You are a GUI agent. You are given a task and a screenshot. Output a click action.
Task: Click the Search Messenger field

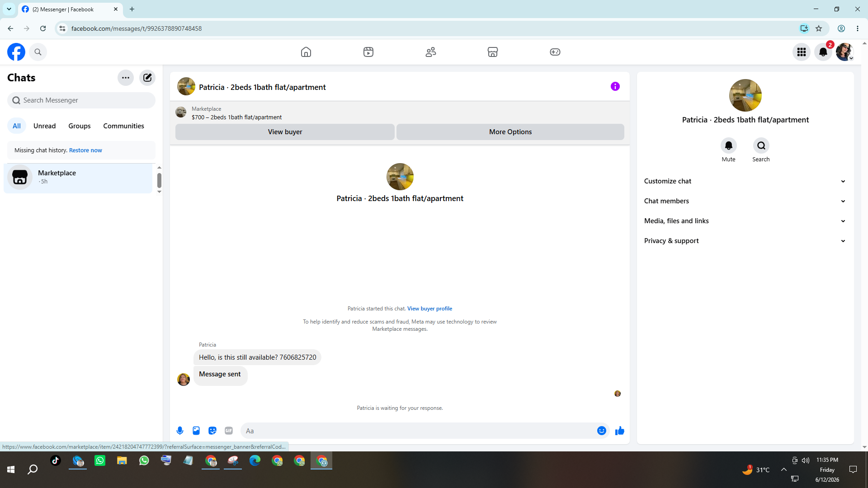tap(81, 100)
